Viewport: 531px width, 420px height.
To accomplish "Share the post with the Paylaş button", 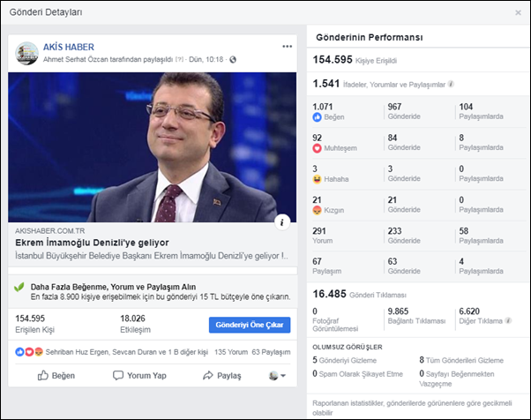I will coord(222,375).
